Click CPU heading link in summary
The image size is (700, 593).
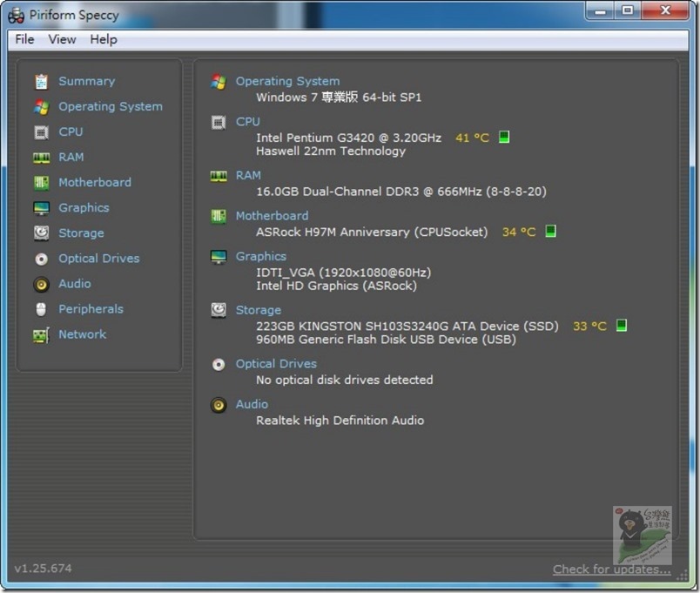248,121
